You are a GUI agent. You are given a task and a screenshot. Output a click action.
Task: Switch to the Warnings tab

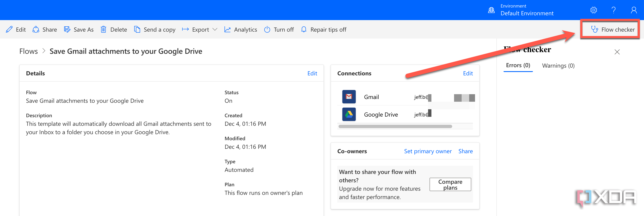(558, 66)
